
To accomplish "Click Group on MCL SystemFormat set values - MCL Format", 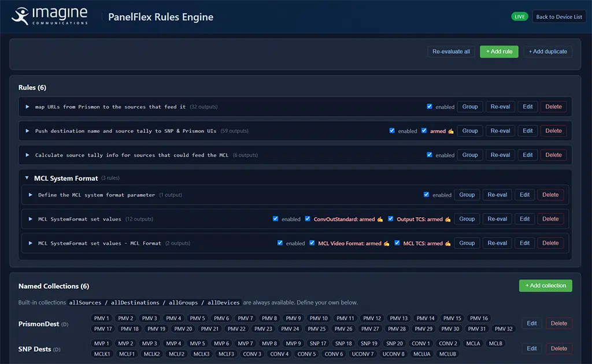I will pyautogui.click(x=467, y=243).
